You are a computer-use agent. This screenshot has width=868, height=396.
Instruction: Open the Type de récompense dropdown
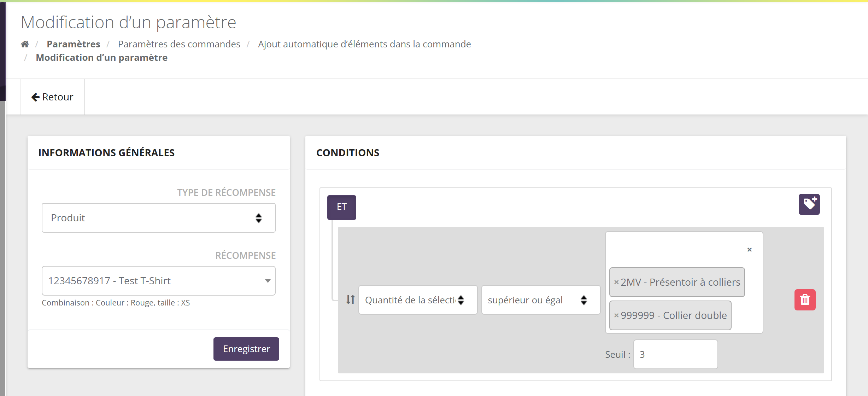159,218
